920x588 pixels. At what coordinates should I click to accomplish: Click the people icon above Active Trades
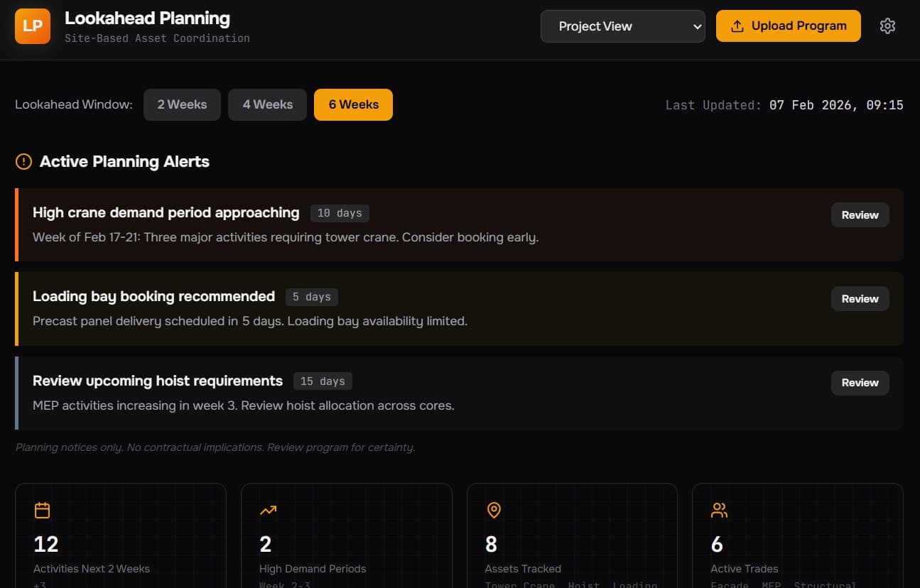[x=719, y=510]
